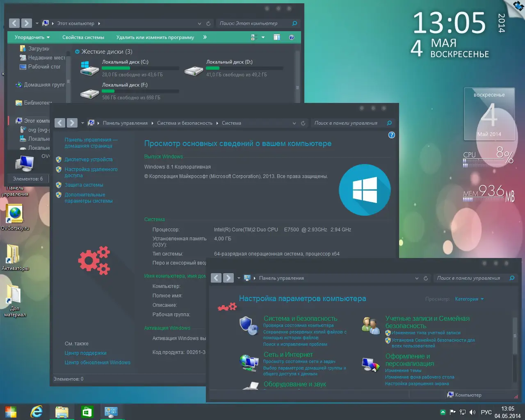
Task: Click Удалить или изменить программу
Action: (155, 37)
